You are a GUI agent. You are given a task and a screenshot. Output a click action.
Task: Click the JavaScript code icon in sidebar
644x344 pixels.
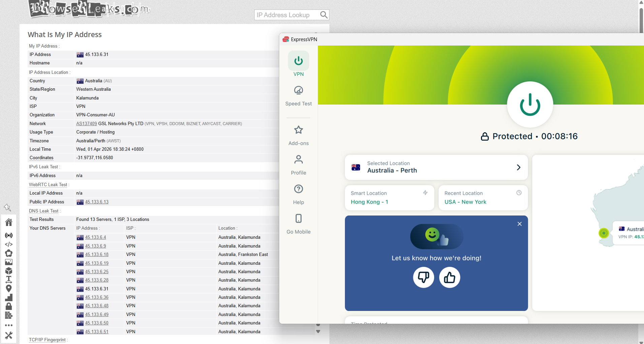pos(9,244)
